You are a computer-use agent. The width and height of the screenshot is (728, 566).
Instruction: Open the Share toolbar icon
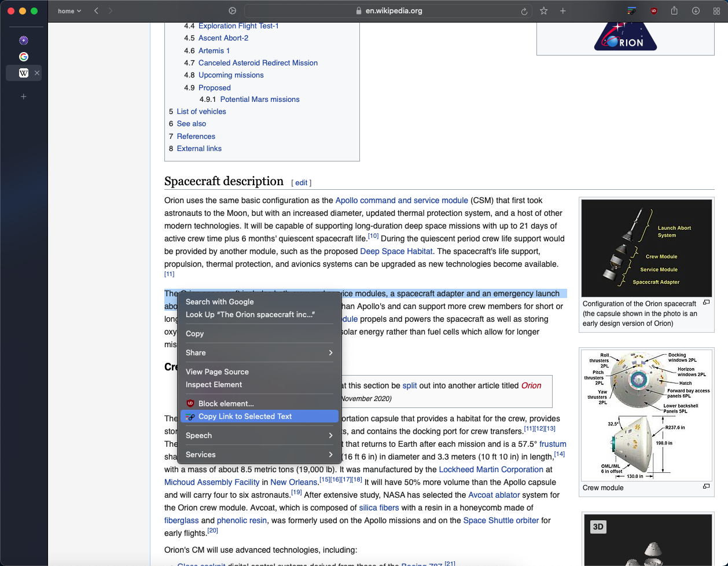(674, 11)
